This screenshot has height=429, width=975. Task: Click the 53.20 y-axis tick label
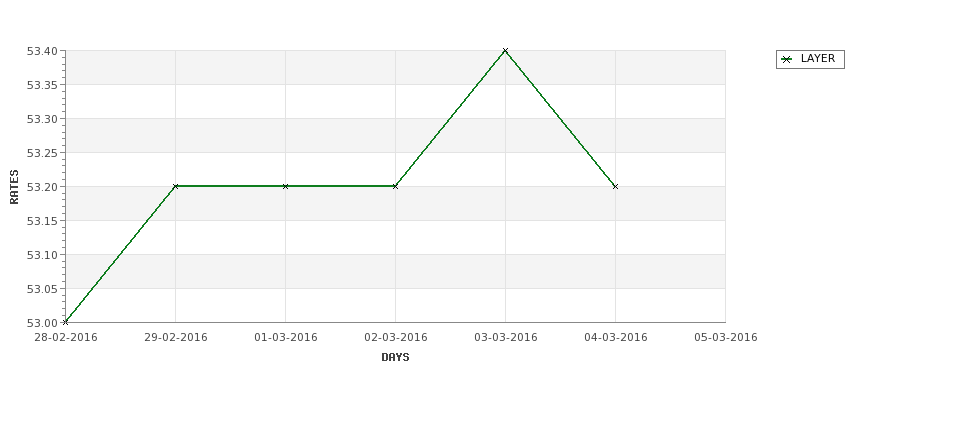click(x=42, y=187)
